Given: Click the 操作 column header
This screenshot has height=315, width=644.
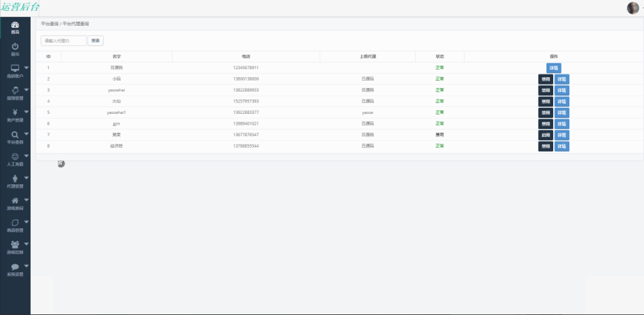Looking at the screenshot, I should [554, 57].
